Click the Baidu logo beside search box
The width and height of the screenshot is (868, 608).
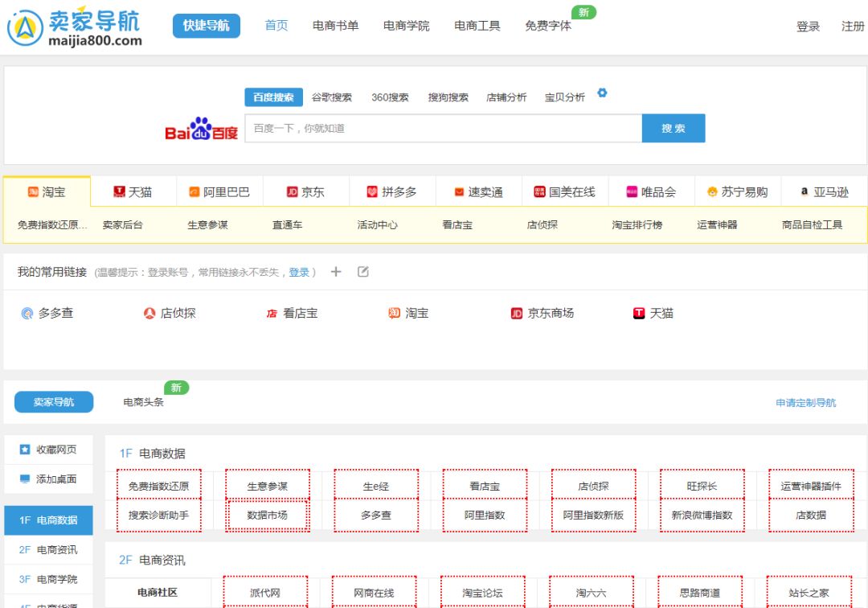[x=202, y=129]
